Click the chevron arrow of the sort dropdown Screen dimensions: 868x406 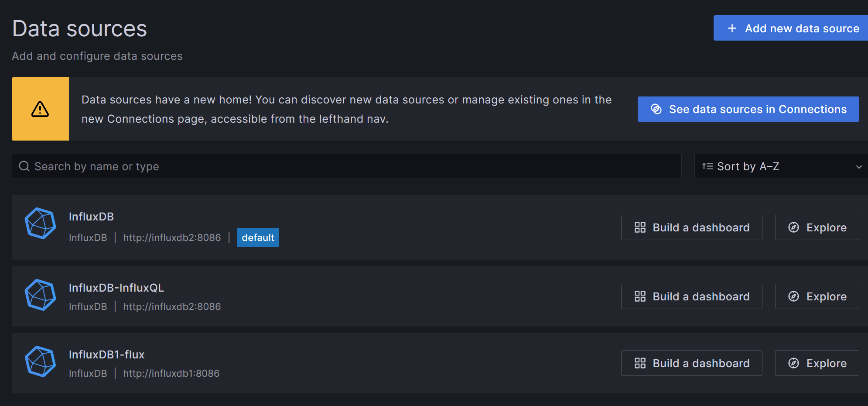[x=859, y=167]
